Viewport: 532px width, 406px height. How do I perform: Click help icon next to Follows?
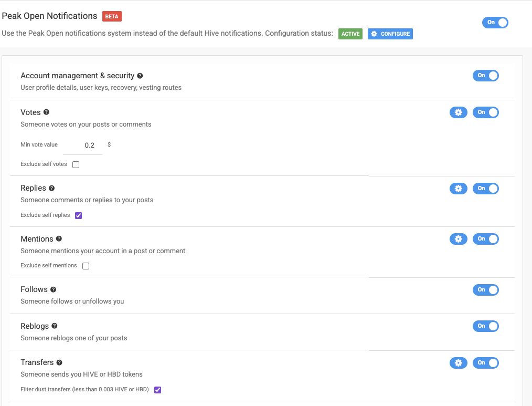pyautogui.click(x=53, y=289)
